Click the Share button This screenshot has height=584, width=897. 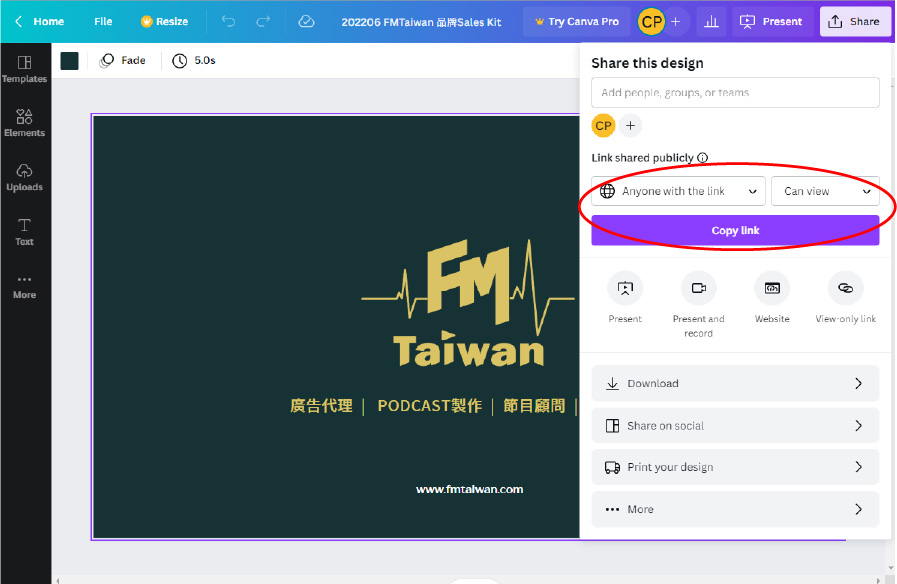[x=855, y=22]
